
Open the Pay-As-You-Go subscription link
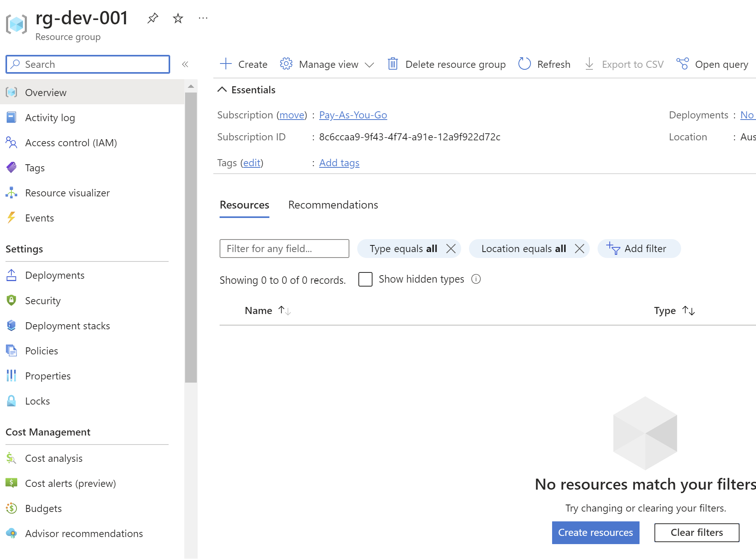coord(353,115)
